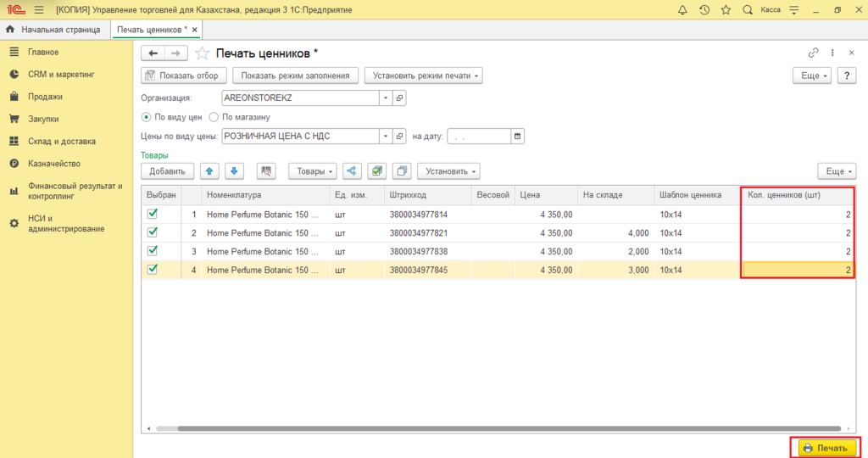Uncheck row 1 selection checkbox
Viewport: 868px width, 458px height.
(x=153, y=214)
